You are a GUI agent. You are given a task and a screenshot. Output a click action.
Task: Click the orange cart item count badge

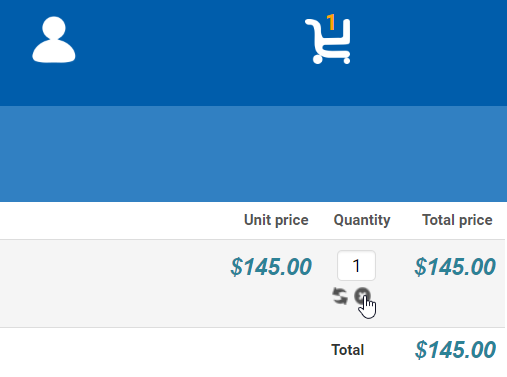[331, 22]
